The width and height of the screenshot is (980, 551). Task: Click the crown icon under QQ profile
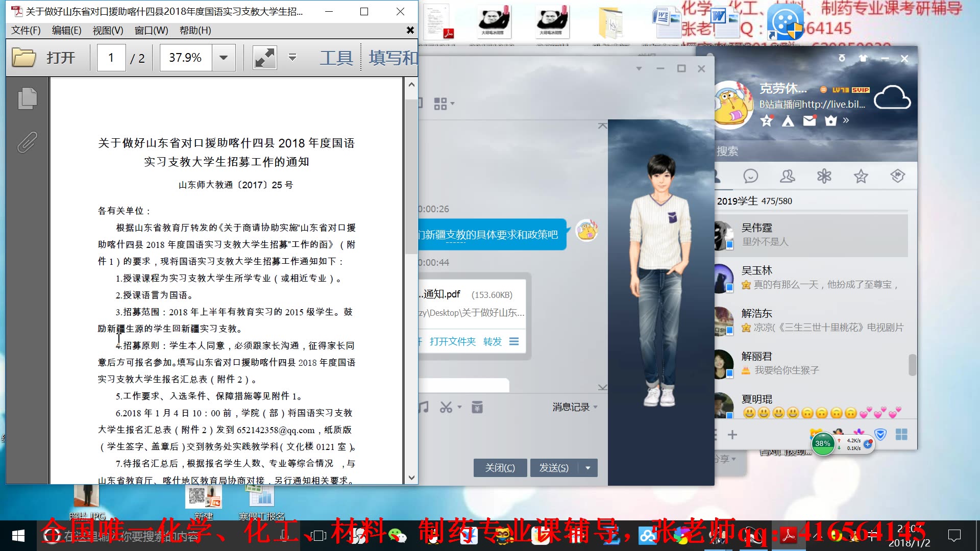[831, 121]
